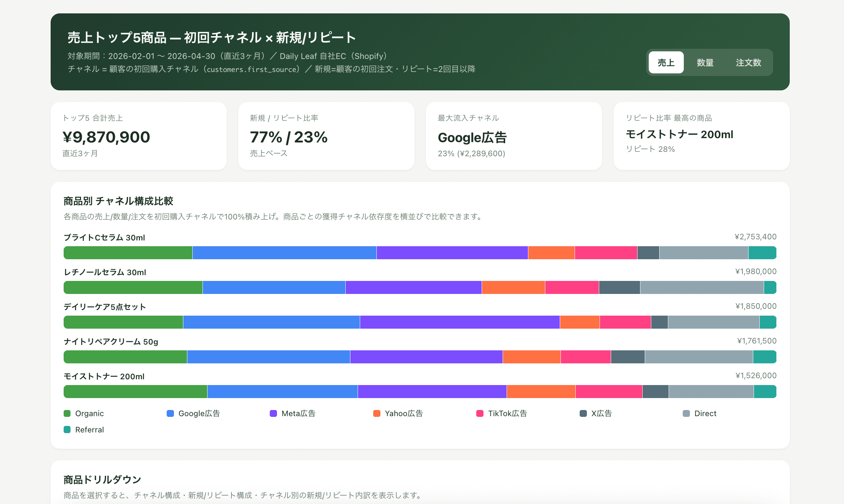This screenshot has width=844, height=504.
Task: Switch to the 注文数 metric tab
Action: click(x=749, y=63)
